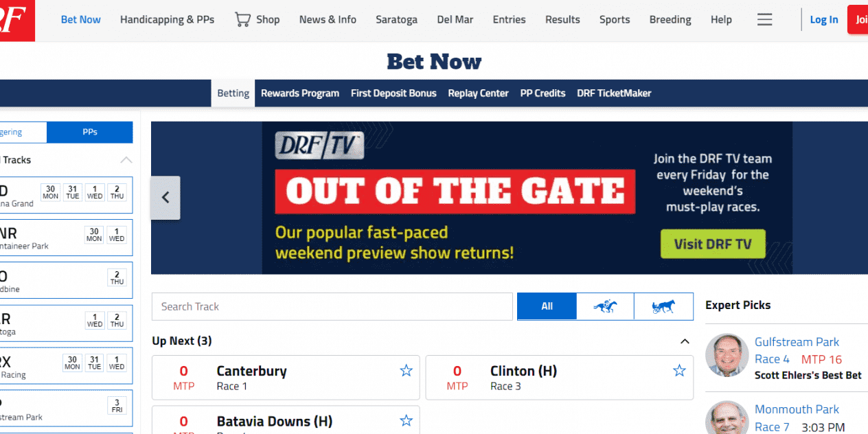Click 'Scott Ehlers's Best Bet' text
Screen dimensions: 868x434
pyautogui.click(x=808, y=376)
